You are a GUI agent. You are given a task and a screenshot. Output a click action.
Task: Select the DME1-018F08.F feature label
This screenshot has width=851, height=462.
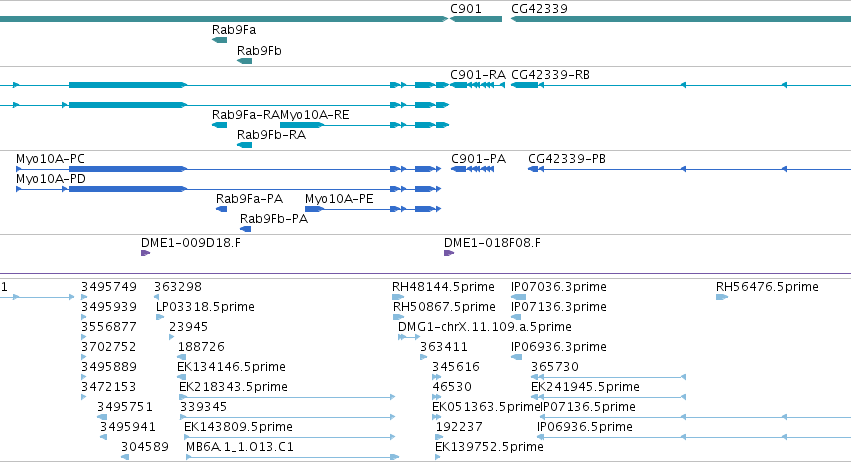tap(492, 243)
